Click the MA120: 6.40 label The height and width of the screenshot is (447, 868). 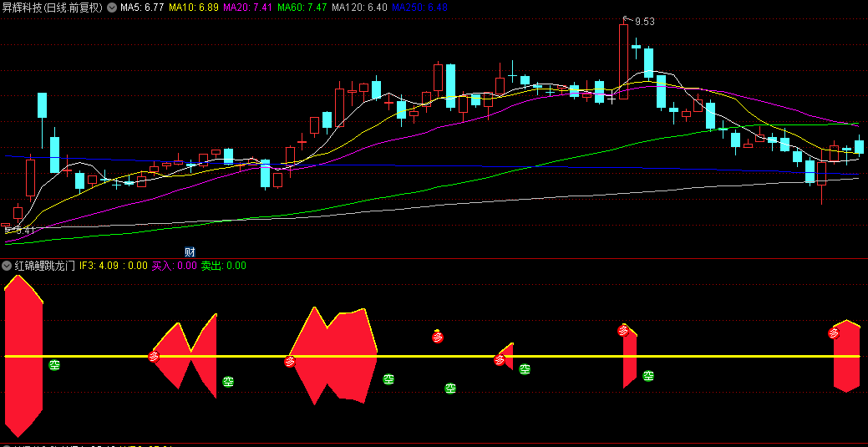pos(359,8)
